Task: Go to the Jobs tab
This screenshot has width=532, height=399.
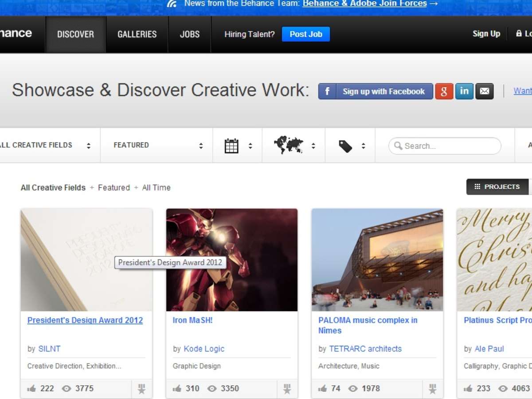Action: (190, 34)
